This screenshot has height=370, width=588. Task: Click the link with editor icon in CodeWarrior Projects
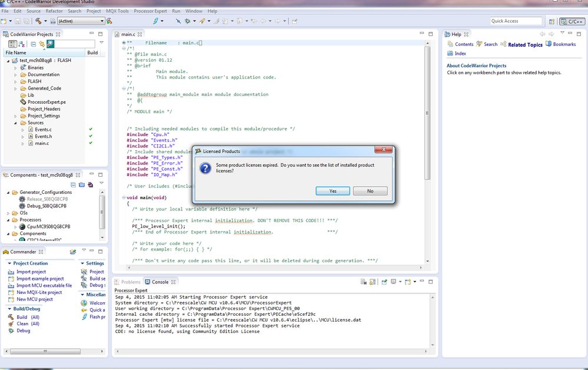coord(42,44)
